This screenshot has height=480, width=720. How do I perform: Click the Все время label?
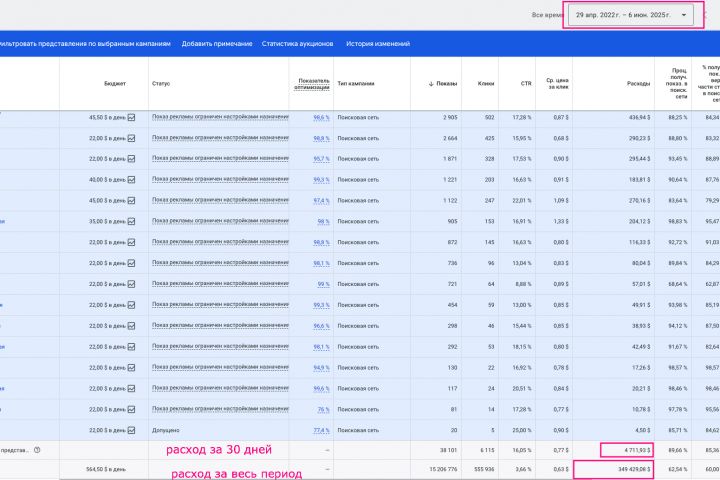pyautogui.click(x=548, y=15)
